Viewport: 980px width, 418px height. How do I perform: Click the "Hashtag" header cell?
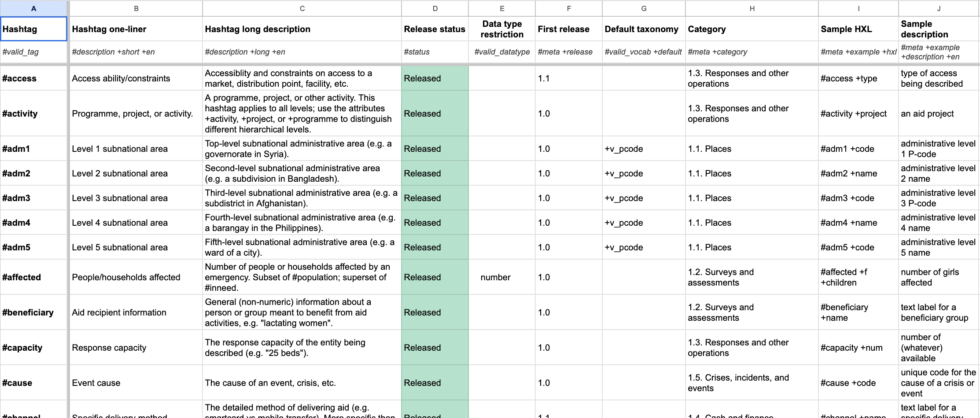click(33, 29)
